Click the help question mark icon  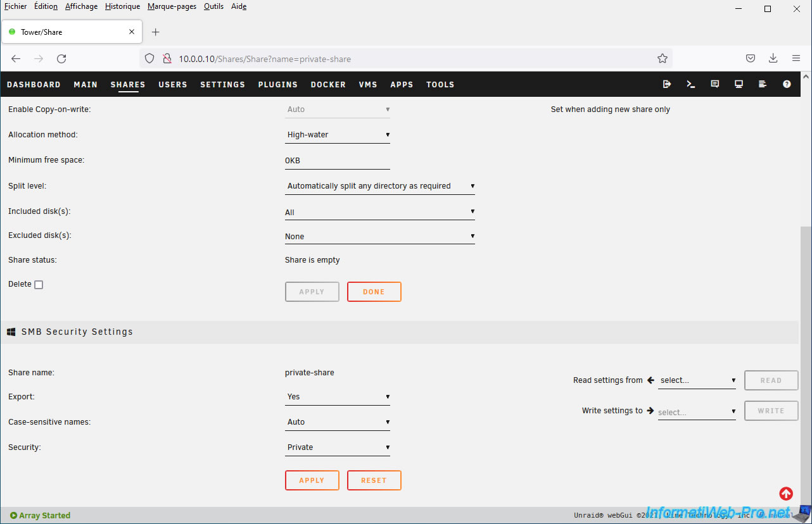click(787, 84)
